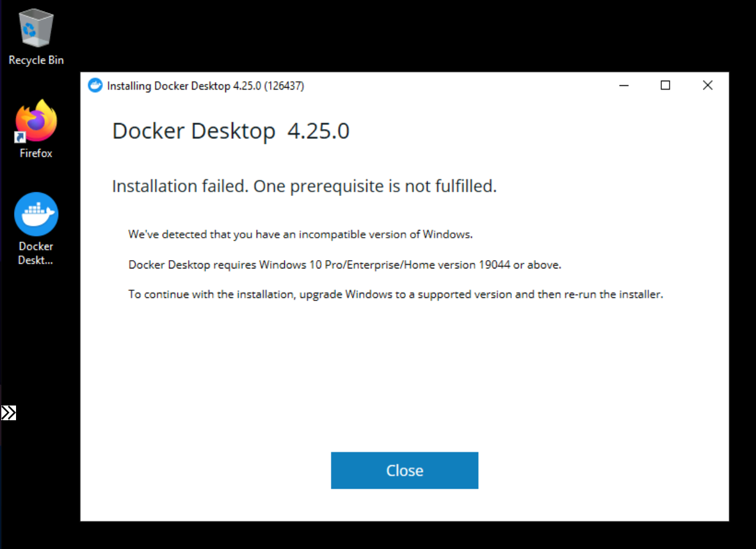The image size is (756, 549).
Task: Minimize the Docker Desktop installer window
Action: tap(624, 85)
